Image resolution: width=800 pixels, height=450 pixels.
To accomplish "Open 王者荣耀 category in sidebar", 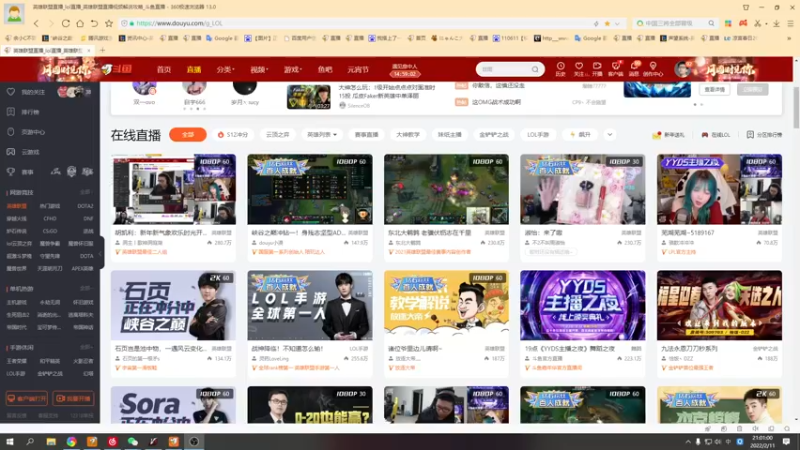I will (x=16, y=361).
